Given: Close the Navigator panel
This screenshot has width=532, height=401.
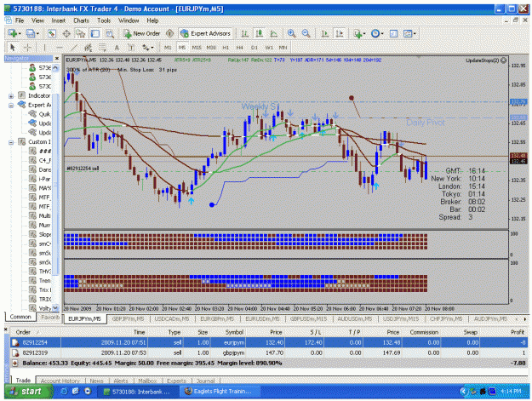Looking at the screenshot, I should tap(57, 59).
